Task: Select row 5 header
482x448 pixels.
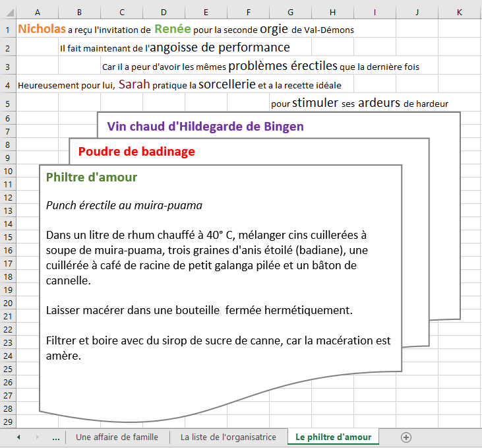Action: tap(7, 104)
